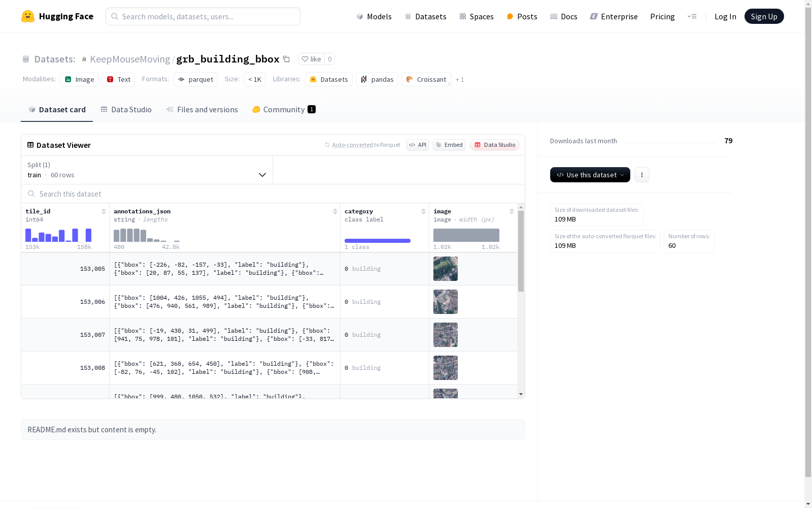The width and height of the screenshot is (812, 508).
Task: Click the tile_id histogram distribution bars
Action: 58,235
